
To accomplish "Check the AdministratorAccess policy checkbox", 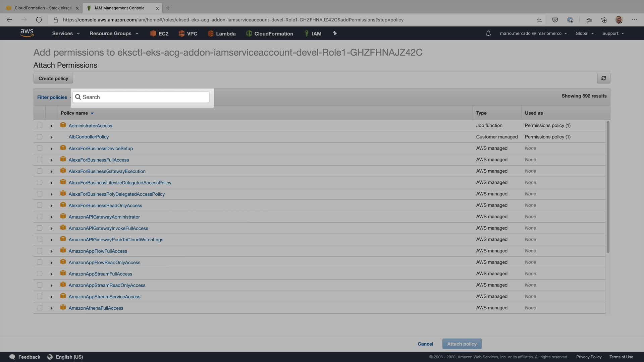I will 40,125.
